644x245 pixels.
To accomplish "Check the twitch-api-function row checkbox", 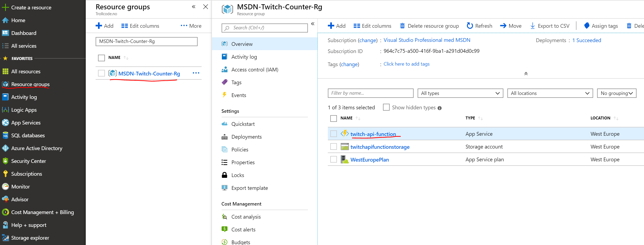I will 333,134.
